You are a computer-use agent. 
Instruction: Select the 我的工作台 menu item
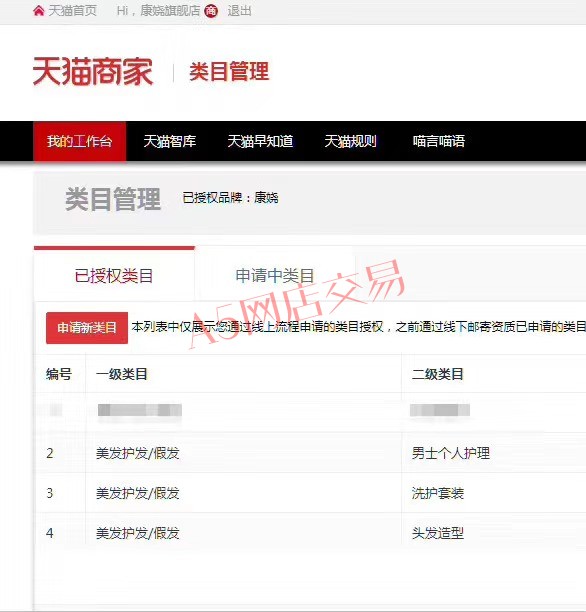click(80, 141)
